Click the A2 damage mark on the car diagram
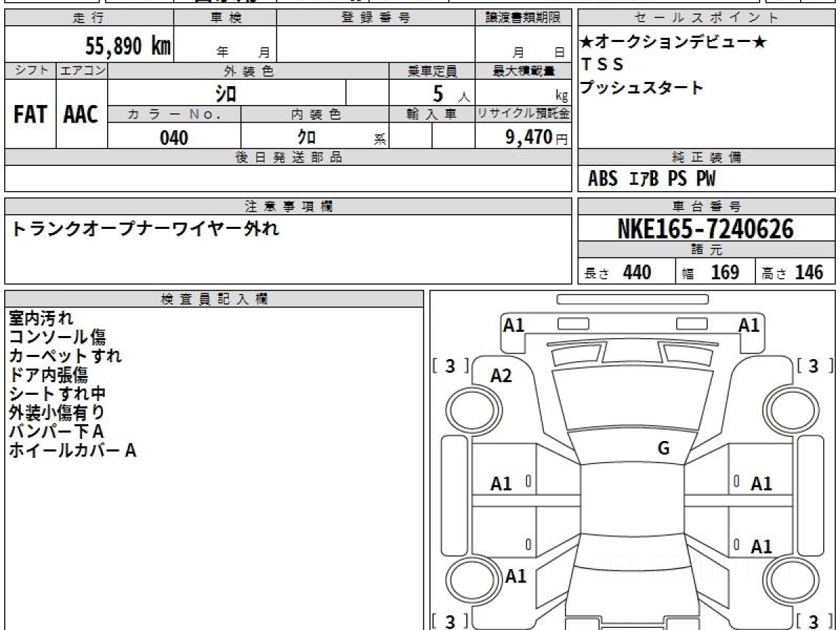Image resolution: width=840 pixels, height=630 pixels. click(x=501, y=376)
